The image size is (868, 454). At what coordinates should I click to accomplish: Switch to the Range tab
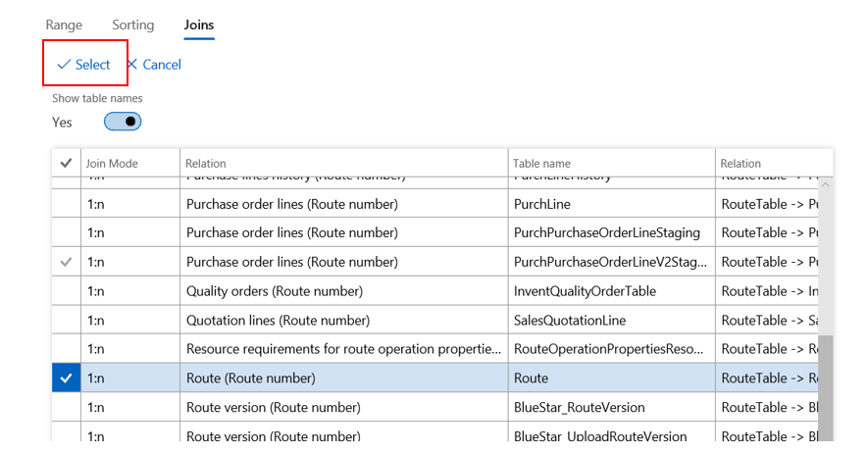point(64,25)
